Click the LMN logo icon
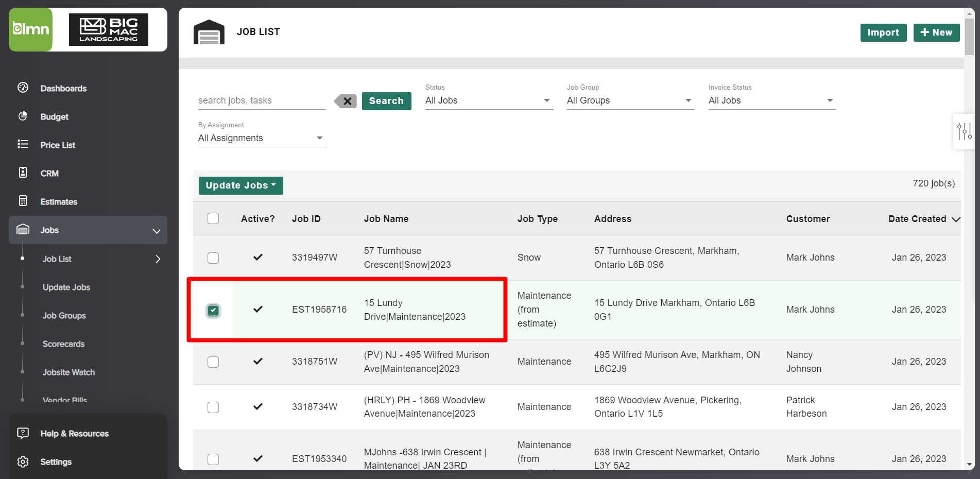980x479 pixels. (x=31, y=29)
